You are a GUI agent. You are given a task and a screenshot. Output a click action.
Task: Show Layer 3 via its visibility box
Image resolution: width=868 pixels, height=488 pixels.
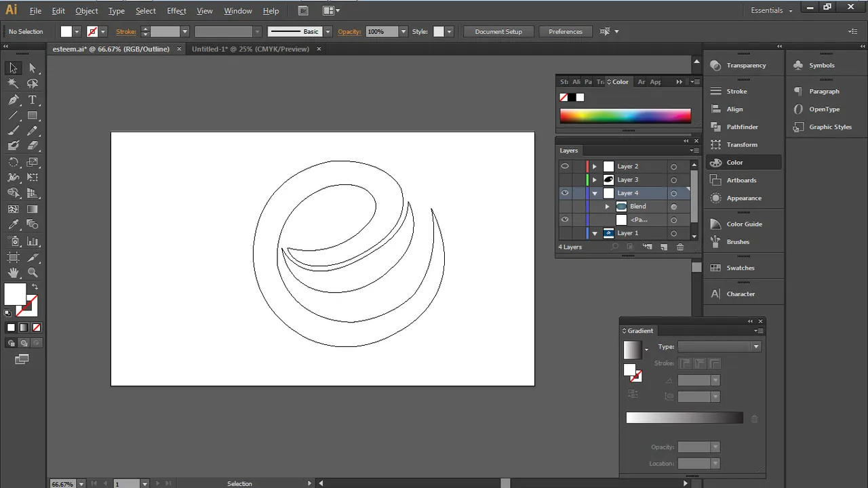tap(564, 180)
